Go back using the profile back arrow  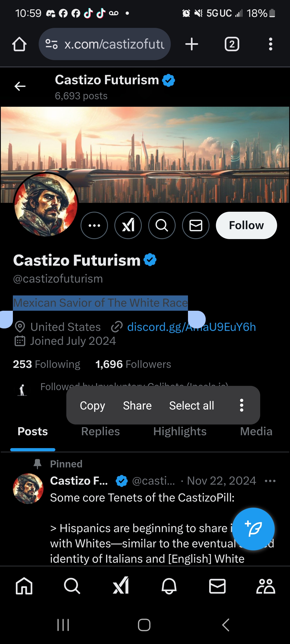coord(20,86)
